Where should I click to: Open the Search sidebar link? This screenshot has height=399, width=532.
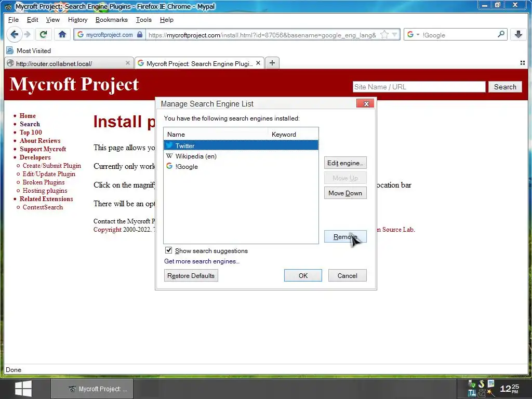tap(30, 124)
